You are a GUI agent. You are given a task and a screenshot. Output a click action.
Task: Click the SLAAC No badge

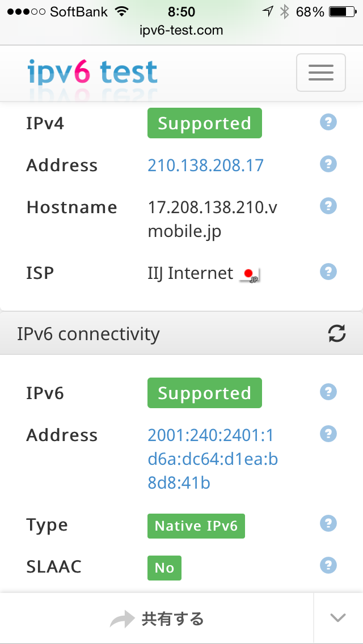tap(164, 567)
